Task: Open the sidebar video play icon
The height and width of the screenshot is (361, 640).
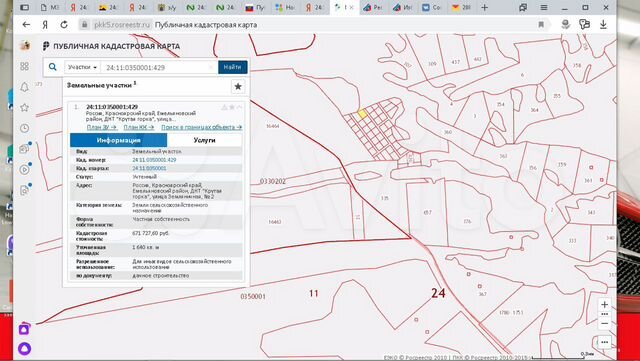Action: (24, 169)
